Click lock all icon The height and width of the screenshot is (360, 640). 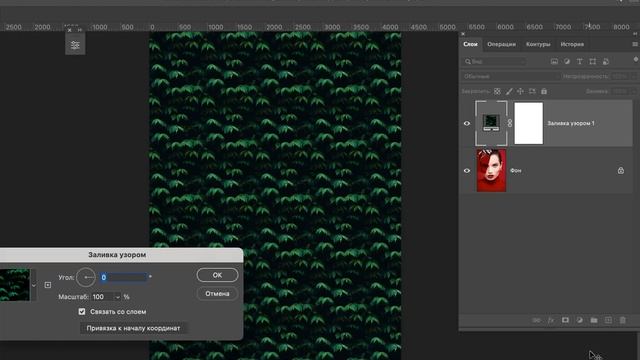tap(544, 91)
